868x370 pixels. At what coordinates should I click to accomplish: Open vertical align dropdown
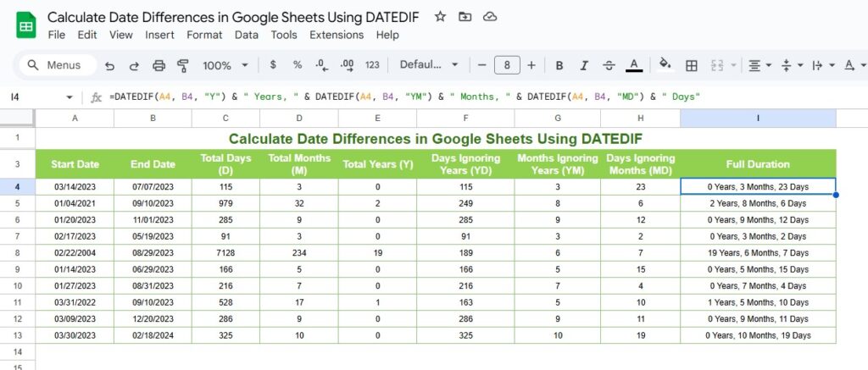[793, 65]
